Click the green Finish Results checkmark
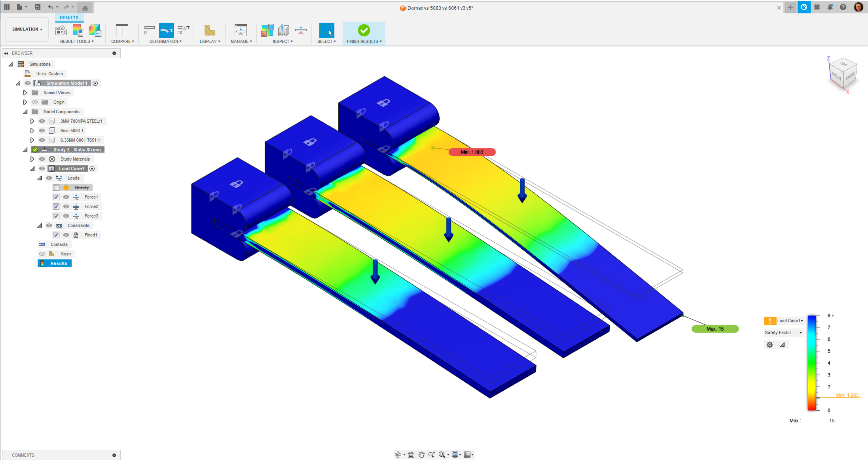868x460 pixels. pyautogui.click(x=364, y=30)
